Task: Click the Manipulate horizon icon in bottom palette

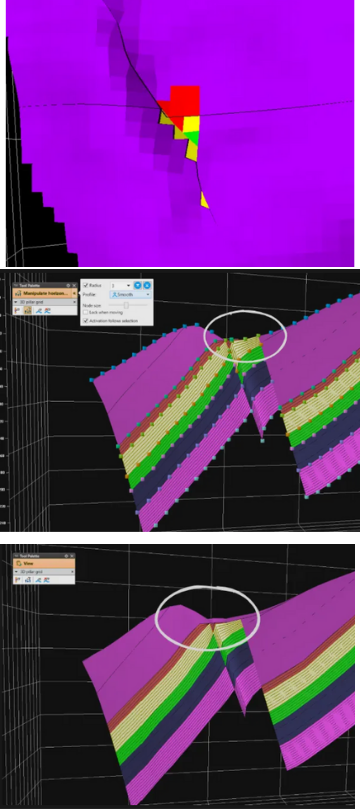Action: click(x=28, y=580)
